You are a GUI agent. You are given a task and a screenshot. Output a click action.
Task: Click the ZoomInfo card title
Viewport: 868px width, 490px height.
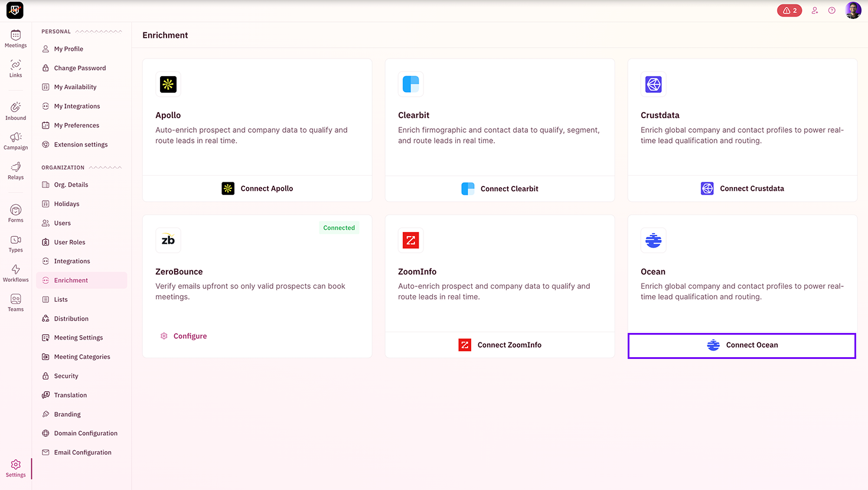[417, 272]
